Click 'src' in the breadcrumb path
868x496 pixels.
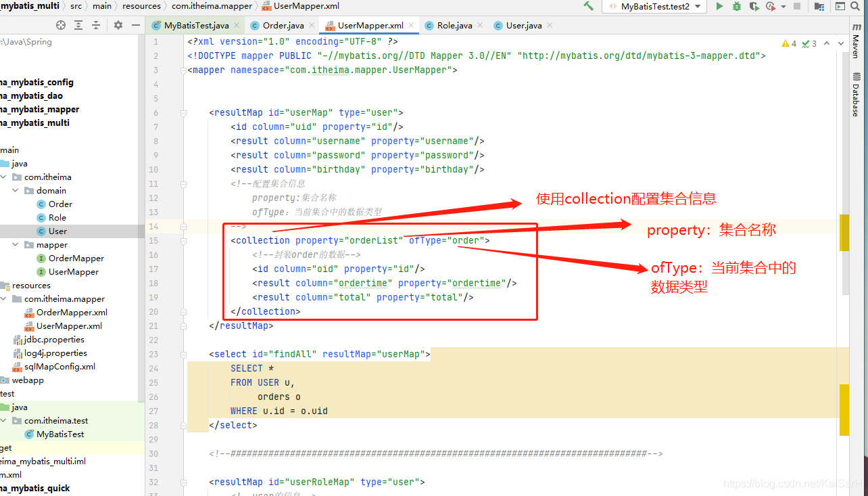pos(76,6)
